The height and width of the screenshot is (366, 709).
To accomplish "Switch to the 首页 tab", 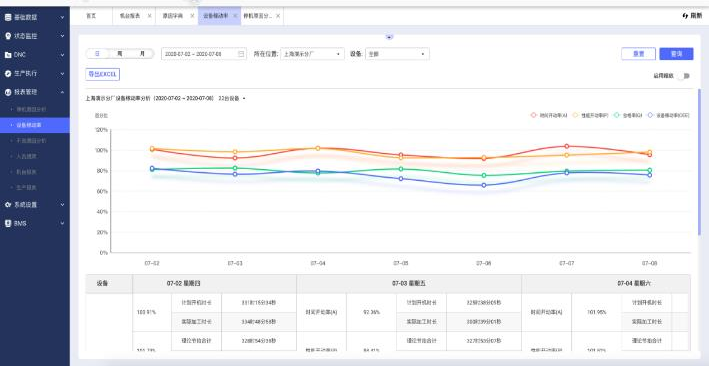I will point(91,16).
